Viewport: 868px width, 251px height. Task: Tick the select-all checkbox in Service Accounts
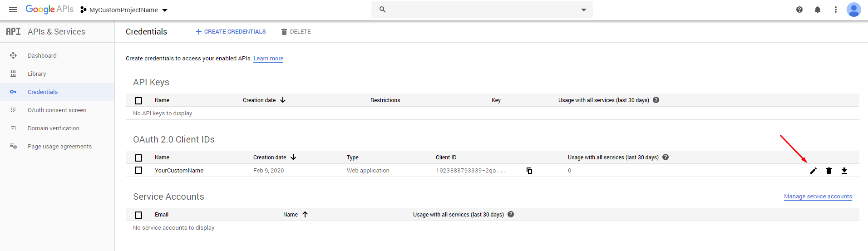coord(138,215)
